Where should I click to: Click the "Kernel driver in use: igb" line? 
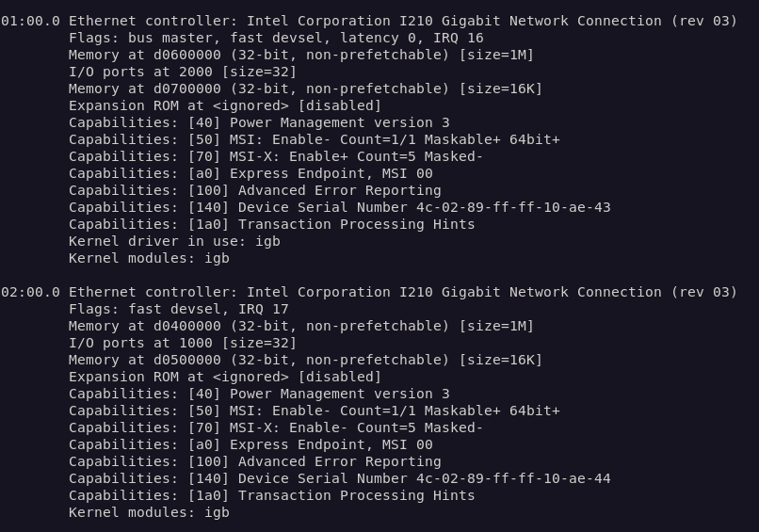click(x=174, y=241)
